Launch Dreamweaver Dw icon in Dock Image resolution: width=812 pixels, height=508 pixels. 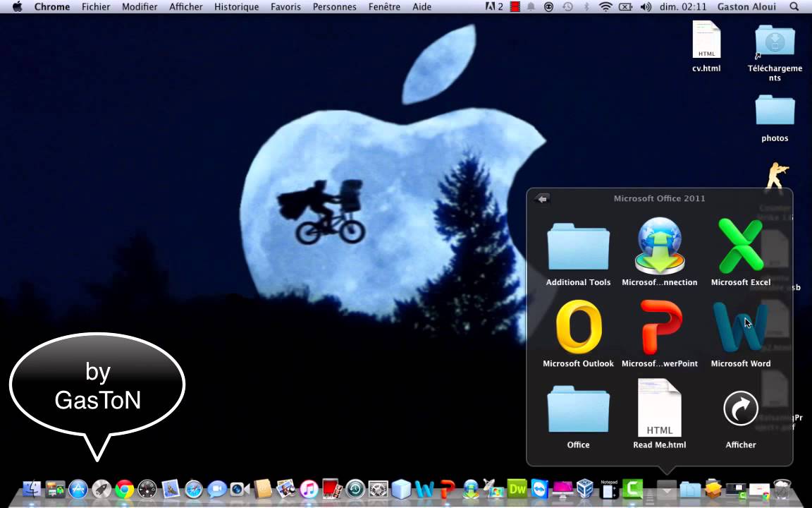(x=517, y=489)
